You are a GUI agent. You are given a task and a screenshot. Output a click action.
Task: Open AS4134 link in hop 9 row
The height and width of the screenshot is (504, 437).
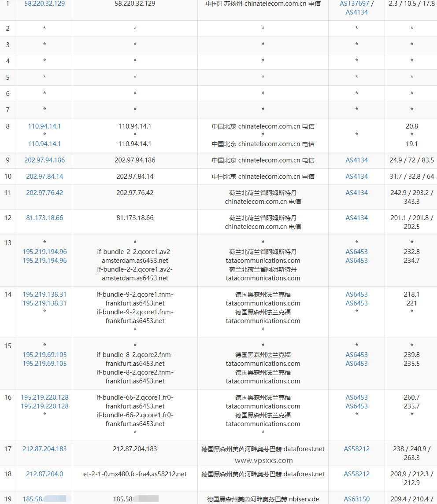pyautogui.click(x=356, y=160)
